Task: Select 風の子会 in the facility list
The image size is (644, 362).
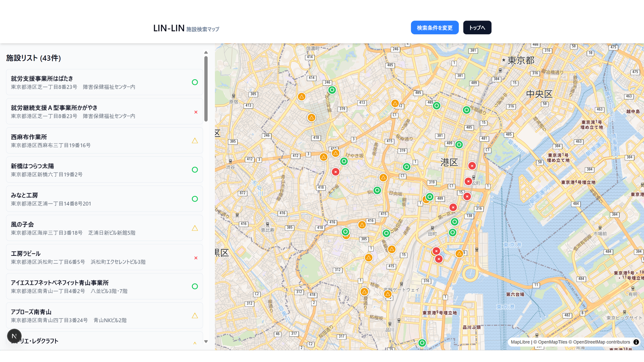Action: tap(105, 228)
